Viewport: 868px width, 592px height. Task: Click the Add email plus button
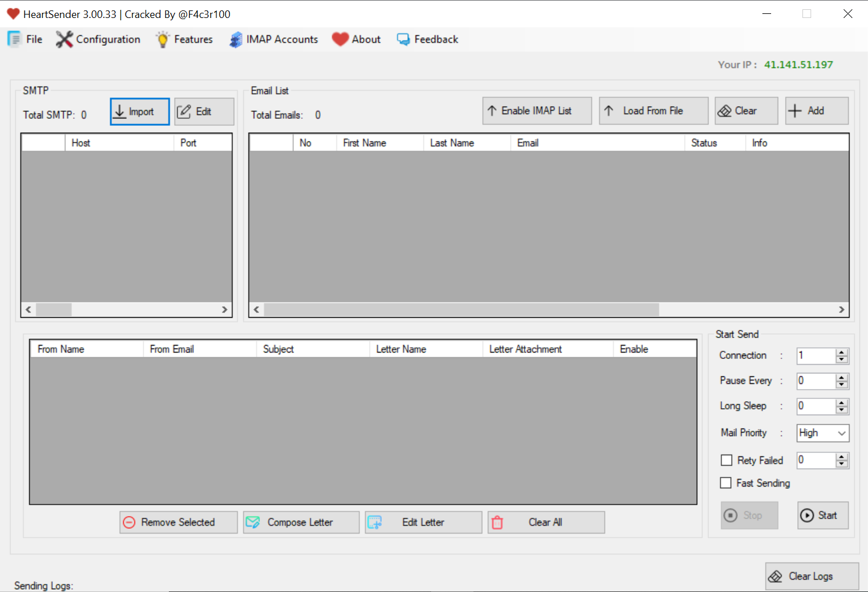pos(816,111)
